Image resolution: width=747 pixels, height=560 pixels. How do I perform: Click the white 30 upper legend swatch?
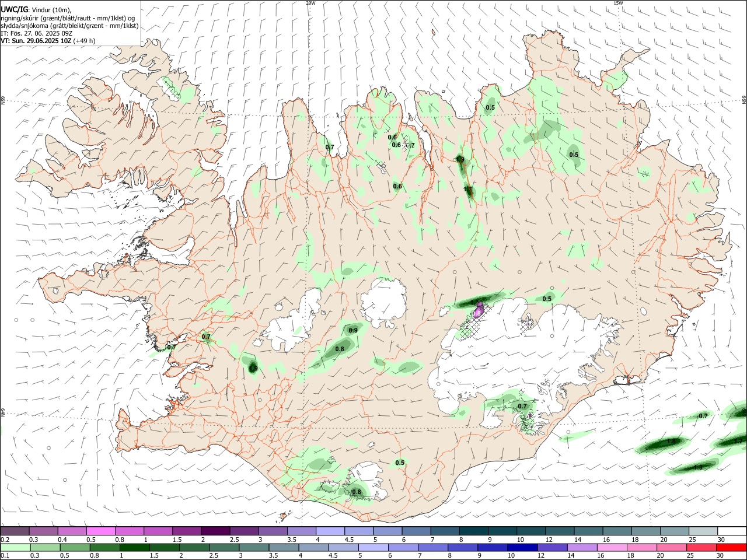[x=731, y=531]
